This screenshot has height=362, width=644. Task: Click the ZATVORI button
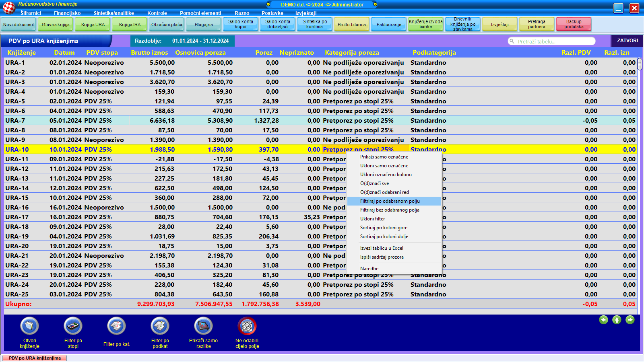[627, 41]
